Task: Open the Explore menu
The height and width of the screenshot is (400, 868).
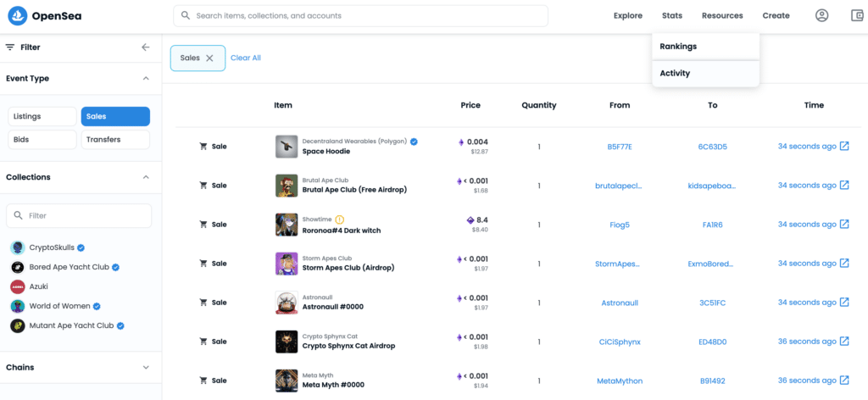Action: coord(628,15)
